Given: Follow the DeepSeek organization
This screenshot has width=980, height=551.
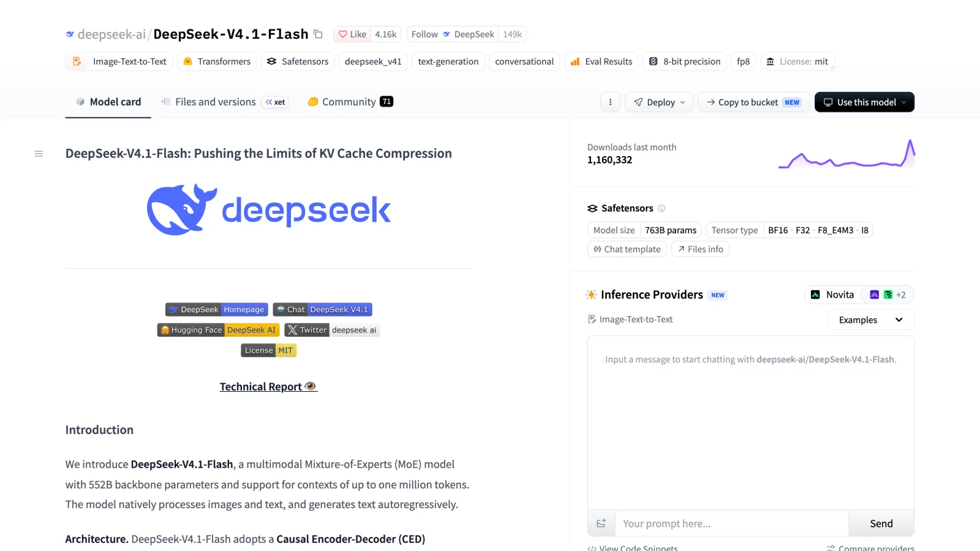Looking at the screenshot, I should [x=453, y=34].
